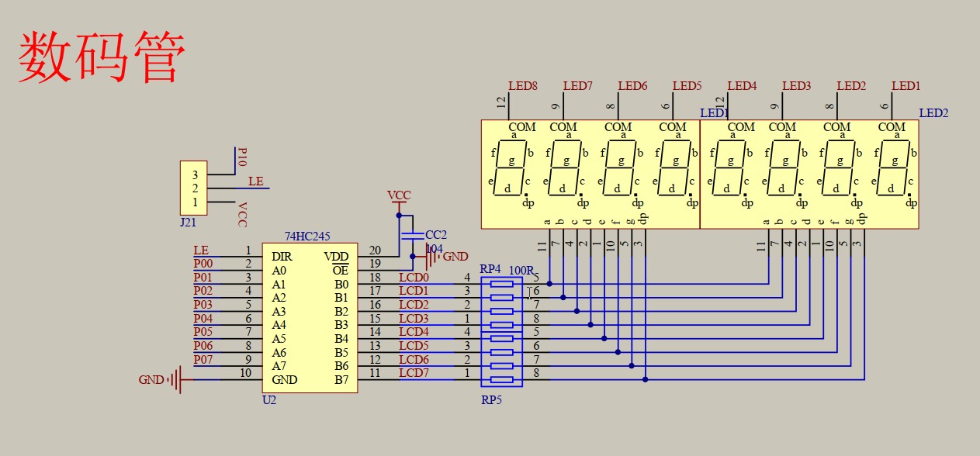
Task: Click the seven-segment digit under LED1
Action: click(892, 168)
